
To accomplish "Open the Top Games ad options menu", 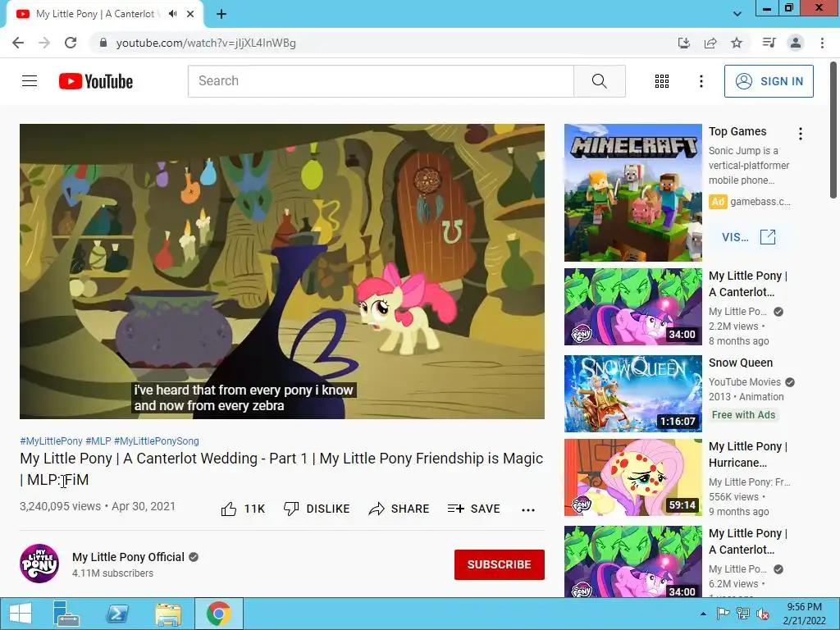I will coord(801,134).
